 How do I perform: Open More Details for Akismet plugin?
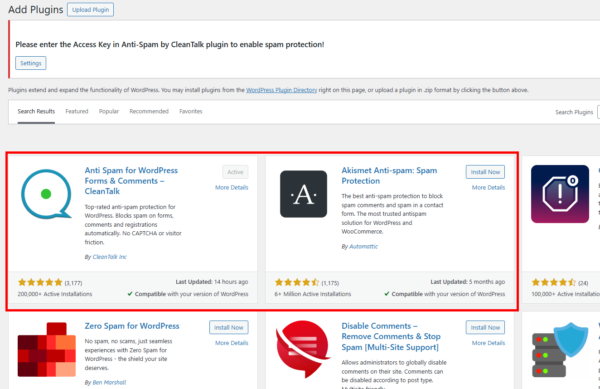(x=488, y=187)
